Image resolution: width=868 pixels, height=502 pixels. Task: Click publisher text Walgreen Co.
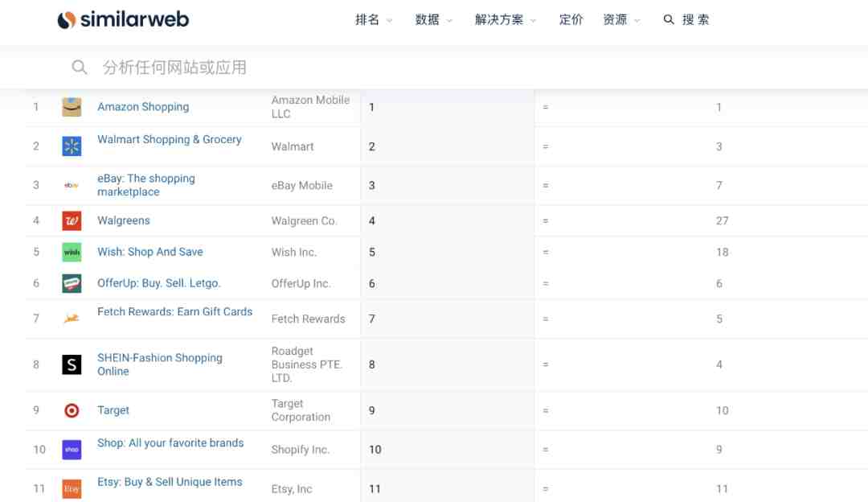click(303, 220)
